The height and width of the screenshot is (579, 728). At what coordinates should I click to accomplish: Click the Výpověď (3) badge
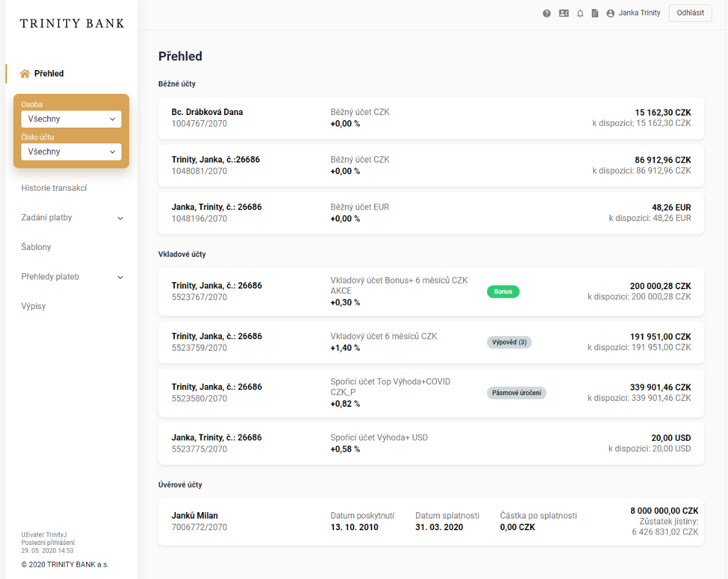point(509,343)
